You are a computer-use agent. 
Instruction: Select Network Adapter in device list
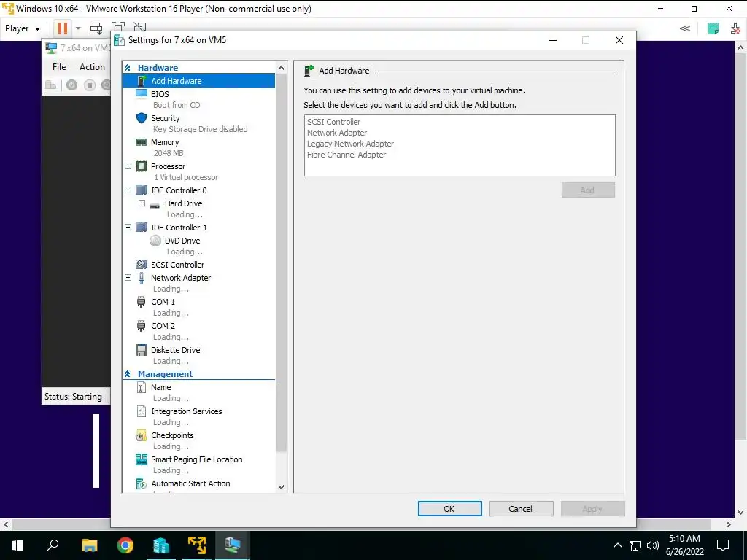[337, 133]
